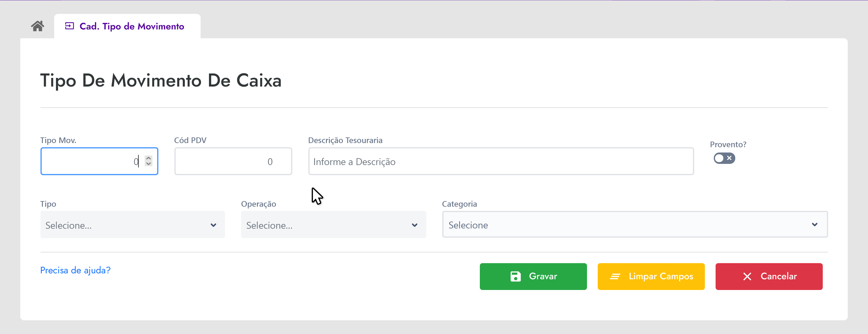Screen dimensions: 868x334
Task: Save with the Gravar button
Action: pyautogui.click(x=533, y=276)
